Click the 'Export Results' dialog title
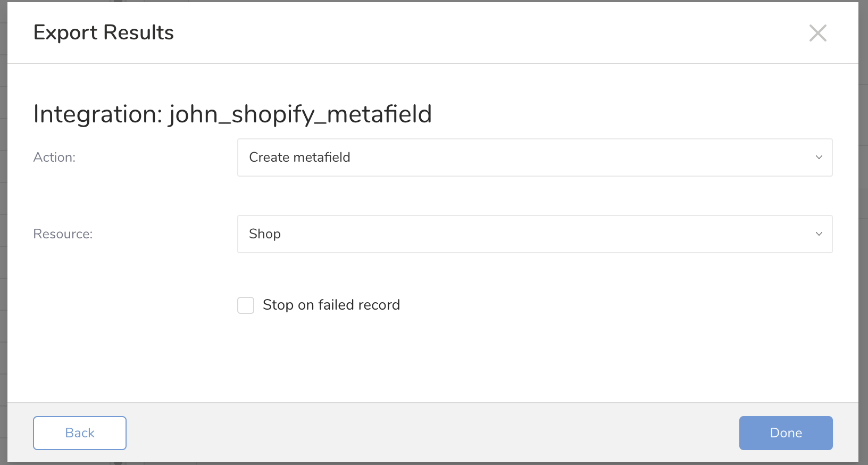The image size is (868, 465). point(104,32)
